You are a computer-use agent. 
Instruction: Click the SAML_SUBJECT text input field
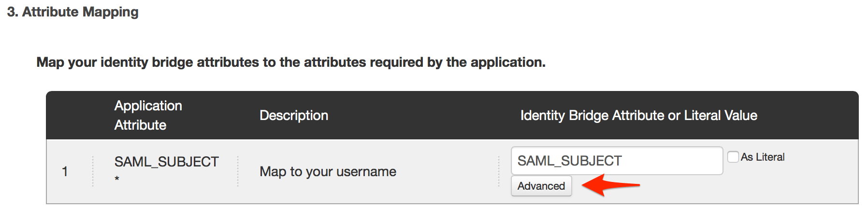(x=616, y=161)
